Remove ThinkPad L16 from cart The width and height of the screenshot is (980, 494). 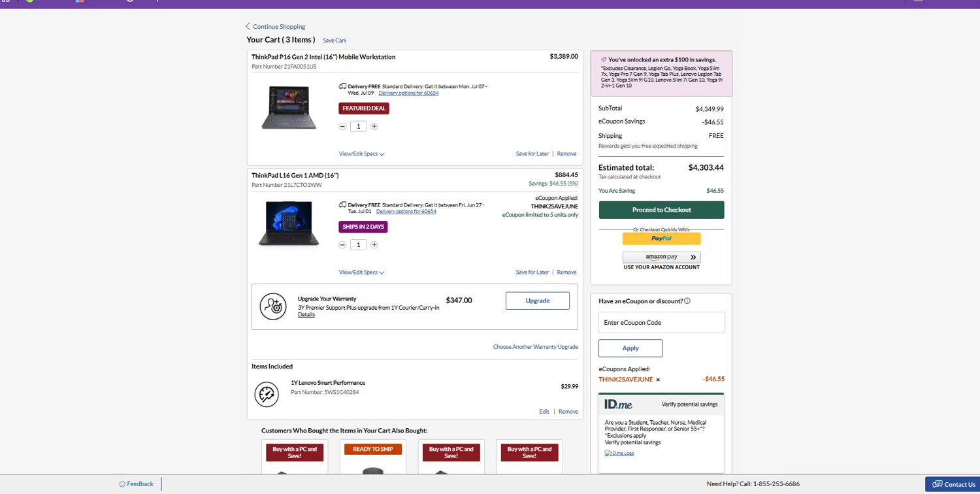[566, 272]
